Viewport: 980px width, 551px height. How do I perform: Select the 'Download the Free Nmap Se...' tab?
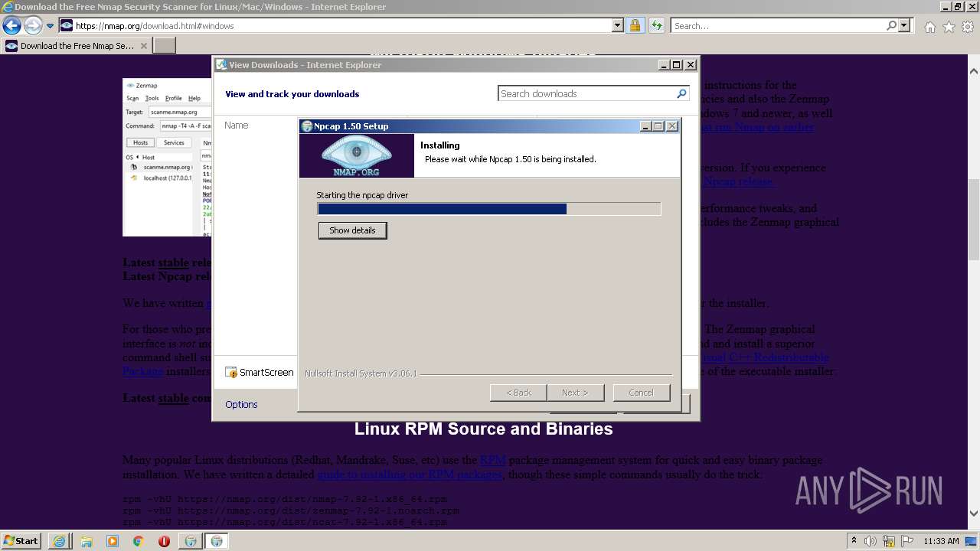(77, 46)
